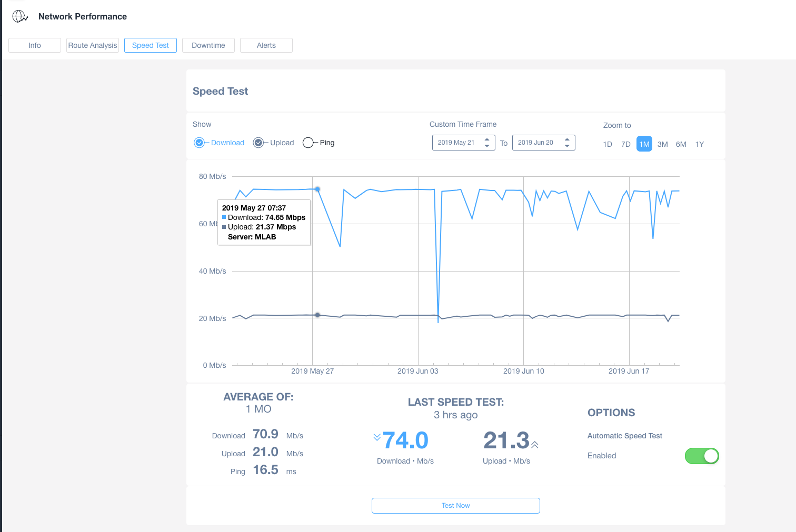
Task: Click the 2019 Jun 10 axis label
Action: [x=524, y=371]
